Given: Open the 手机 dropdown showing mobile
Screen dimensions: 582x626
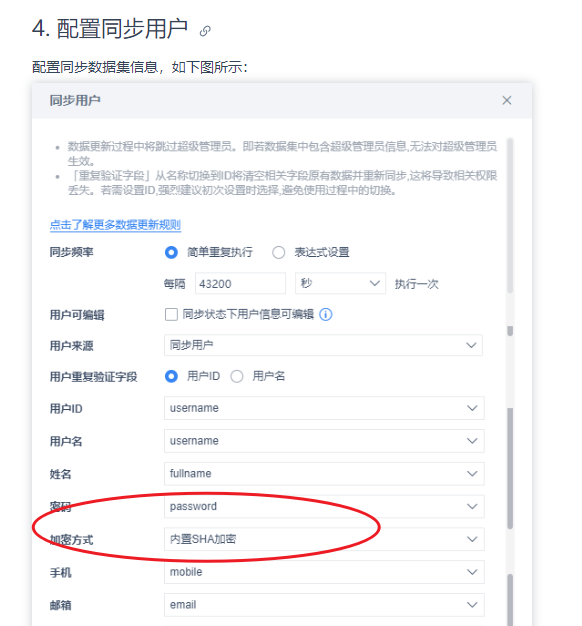Looking at the screenshot, I should point(324,572).
